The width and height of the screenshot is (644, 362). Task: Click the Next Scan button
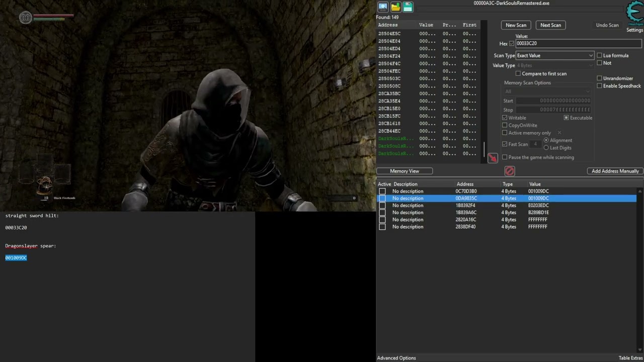pos(550,25)
